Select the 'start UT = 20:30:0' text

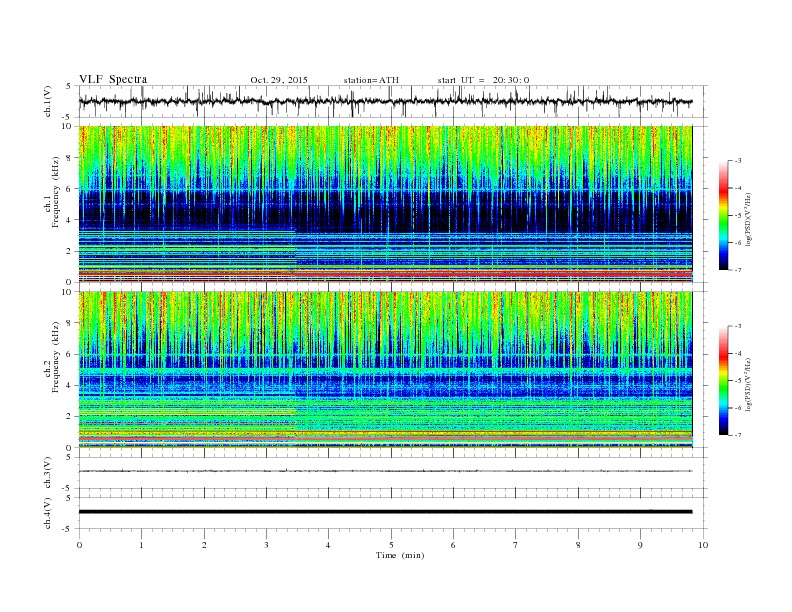pyautogui.click(x=483, y=80)
